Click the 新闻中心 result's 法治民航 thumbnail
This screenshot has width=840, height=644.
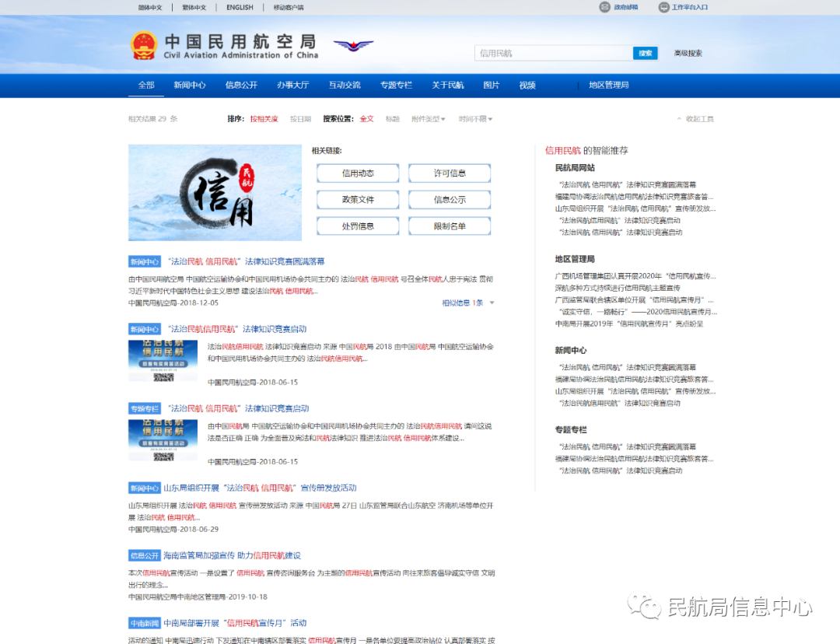(163, 361)
